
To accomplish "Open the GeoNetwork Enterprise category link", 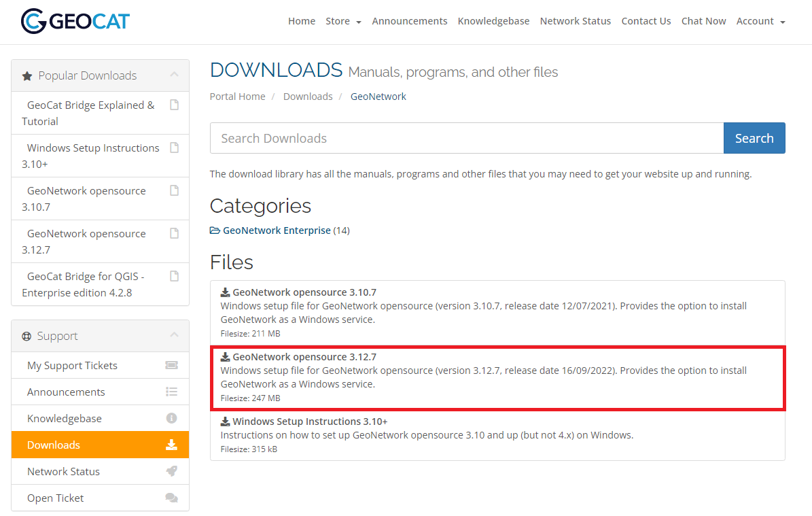I will tap(277, 230).
